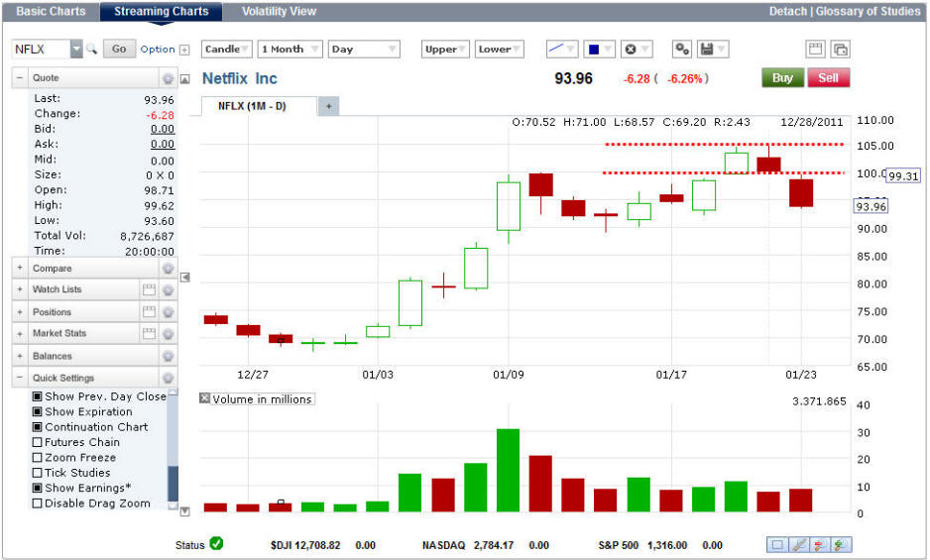930x560 pixels.
Task: Open gear settings for Quick Settings panel
Action: (168, 378)
